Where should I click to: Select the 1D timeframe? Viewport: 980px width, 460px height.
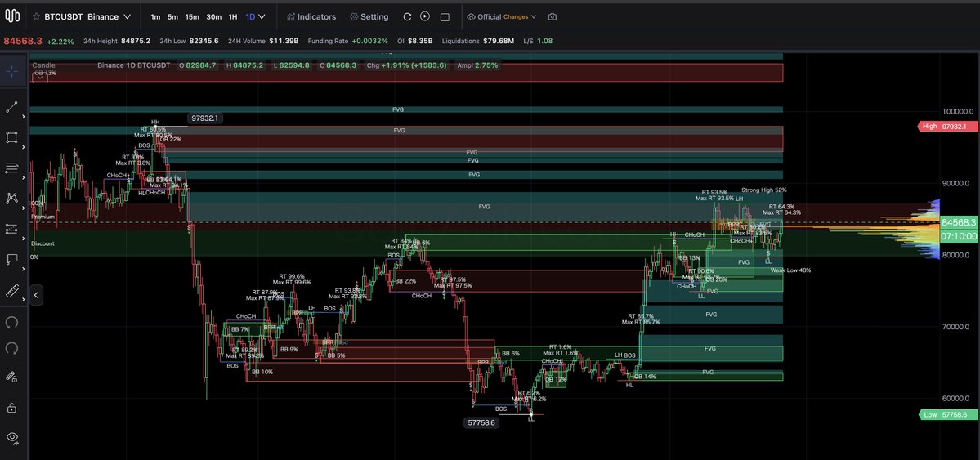point(250,17)
